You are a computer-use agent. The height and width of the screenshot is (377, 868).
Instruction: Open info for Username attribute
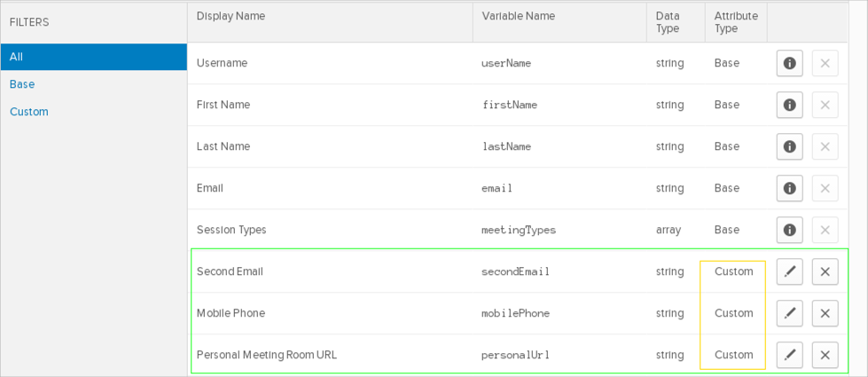[789, 63]
